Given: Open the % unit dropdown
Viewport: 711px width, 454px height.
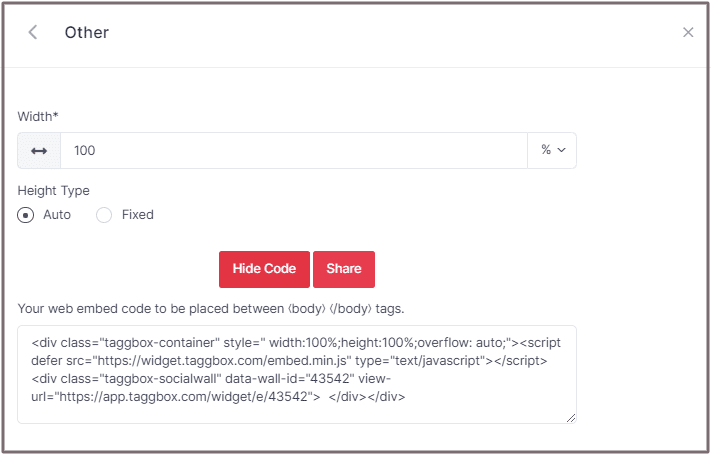Looking at the screenshot, I should pos(552,150).
